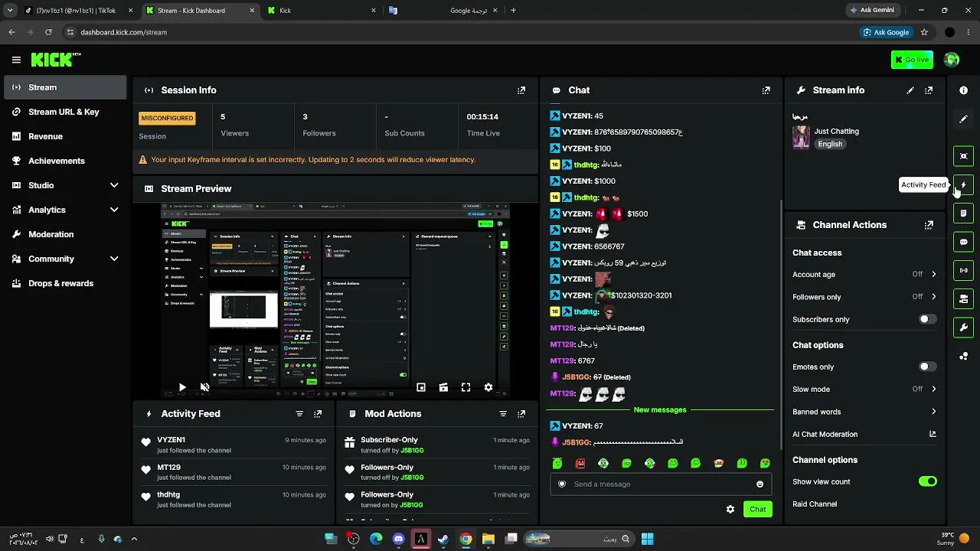Open Microsoft Edge from the taskbar
The height and width of the screenshot is (551, 980).
point(376,539)
